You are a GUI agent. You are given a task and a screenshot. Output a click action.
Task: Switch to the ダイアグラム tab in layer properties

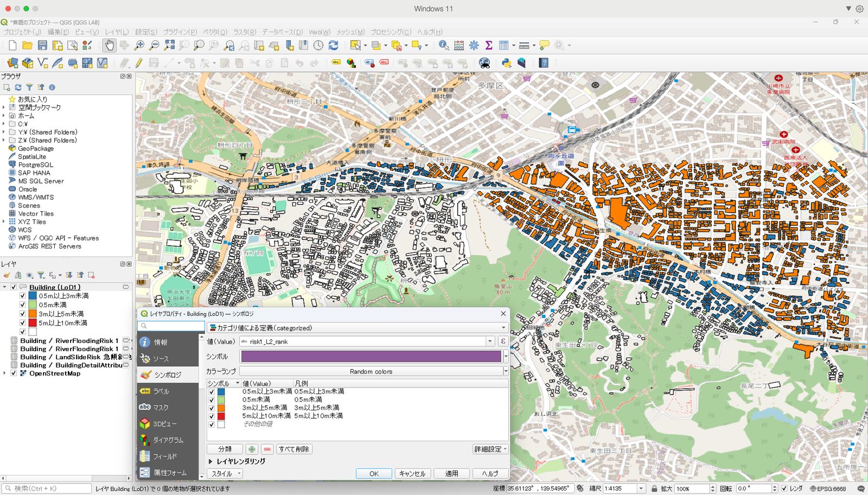(168, 440)
